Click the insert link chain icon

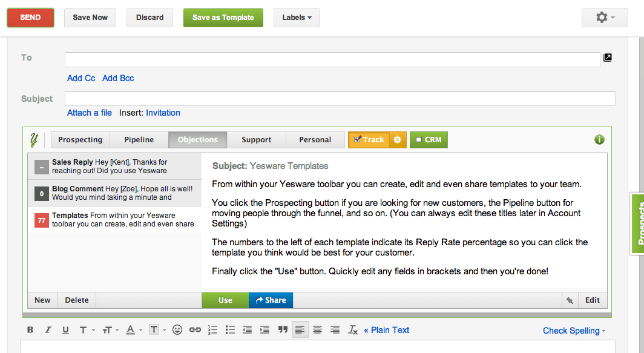click(x=195, y=330)
